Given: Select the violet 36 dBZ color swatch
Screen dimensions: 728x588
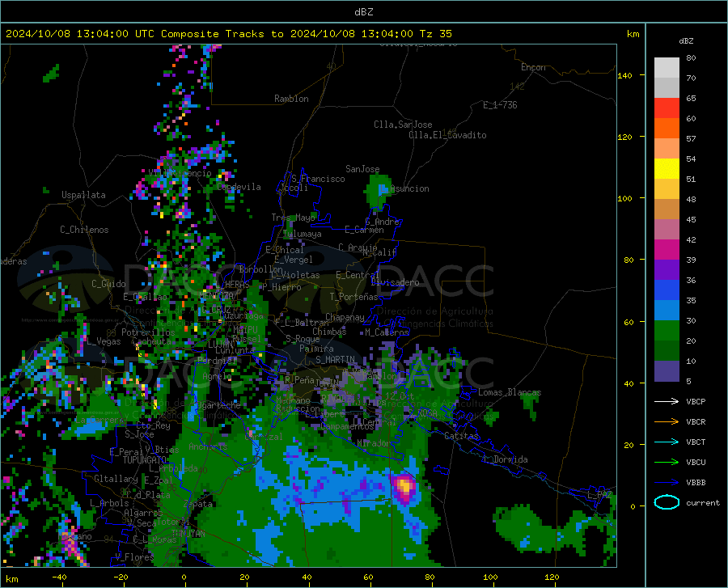Looking at the screenshot, I should tap(667, 270).
